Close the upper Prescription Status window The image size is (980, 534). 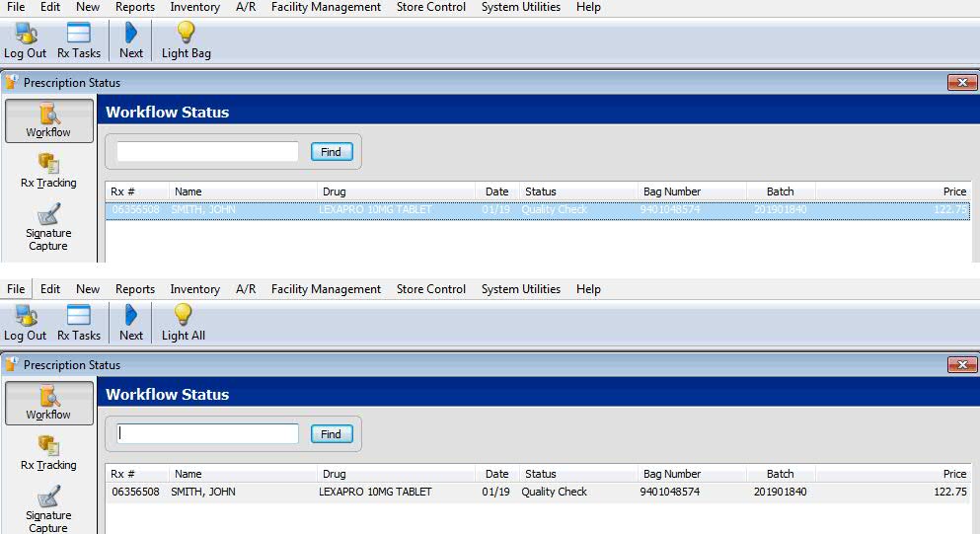click(x=962, y=83)
